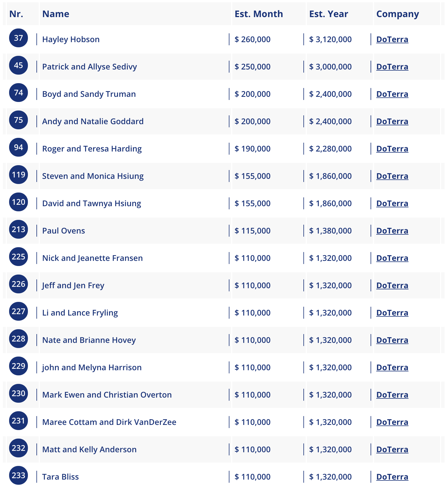Follow DoTerra link for Andy and Natalie Goddard

tap(392, 121)
